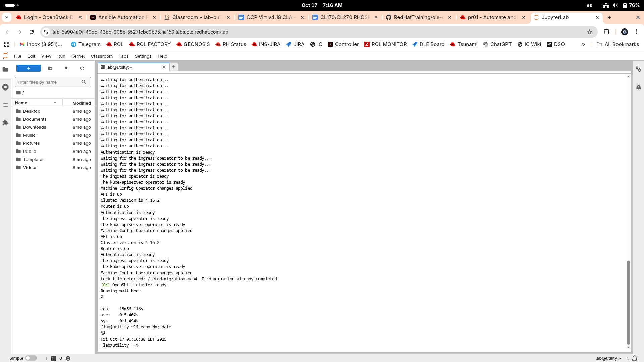The height and width of the screenshot is (362, 644).
Task: Bookmark this page with the star icon
Action: (x=590, y=32)
